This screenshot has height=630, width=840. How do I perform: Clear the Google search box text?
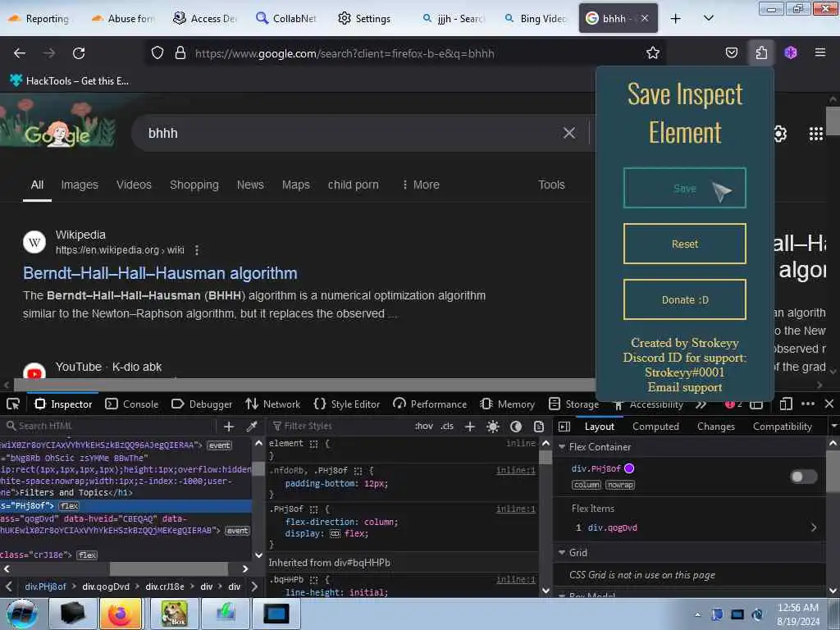pos(569,133)
